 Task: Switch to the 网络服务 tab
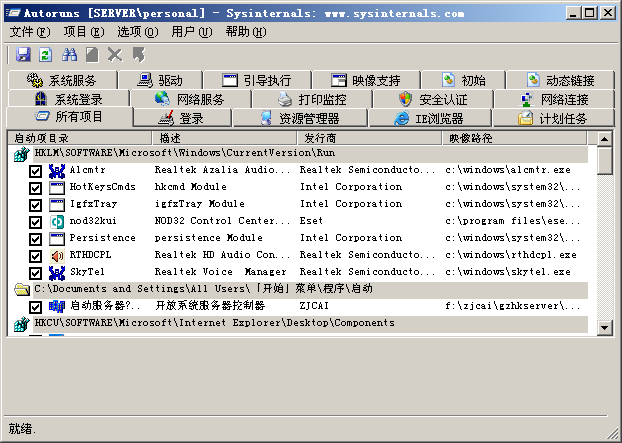pyautogui.click(x=191, y=99)
